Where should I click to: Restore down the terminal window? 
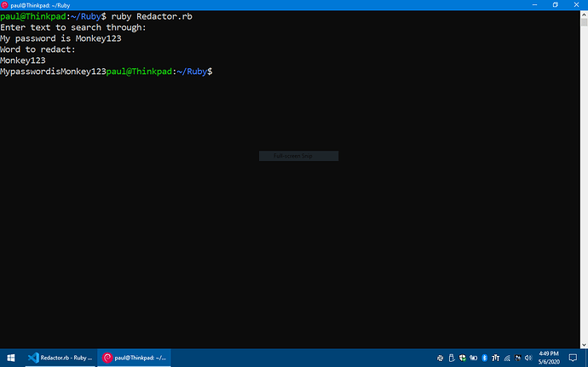pyautogui.click(x=556, y=5)
